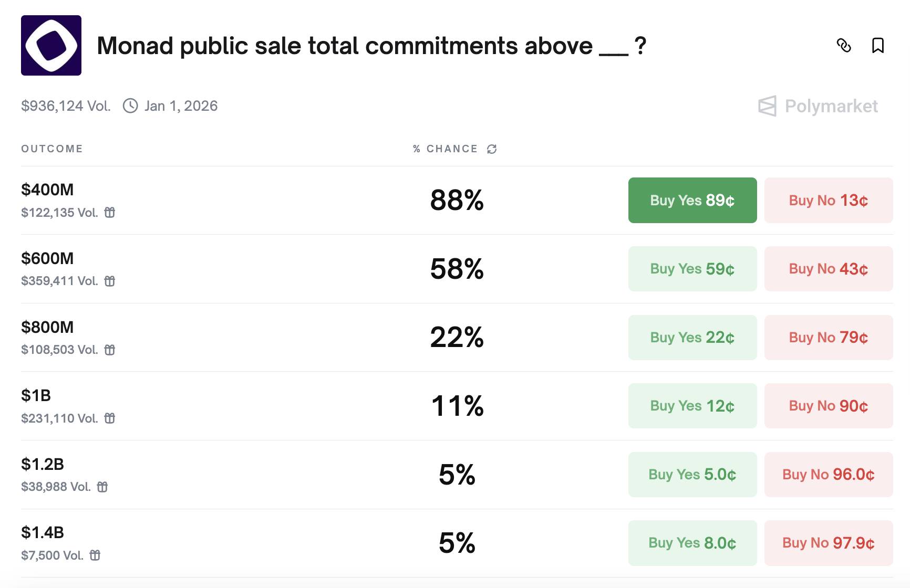This screenshot has width=910, height=588.
Task: Click the rewards gift icon for $600M
Action: pos(110,281)
